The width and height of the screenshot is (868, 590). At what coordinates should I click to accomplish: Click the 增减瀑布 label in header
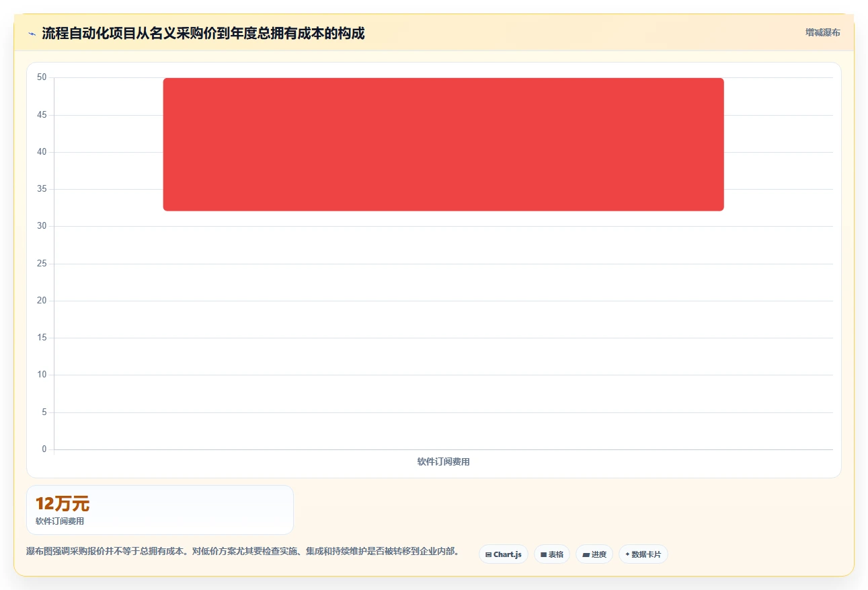click(x=823, y=32)
